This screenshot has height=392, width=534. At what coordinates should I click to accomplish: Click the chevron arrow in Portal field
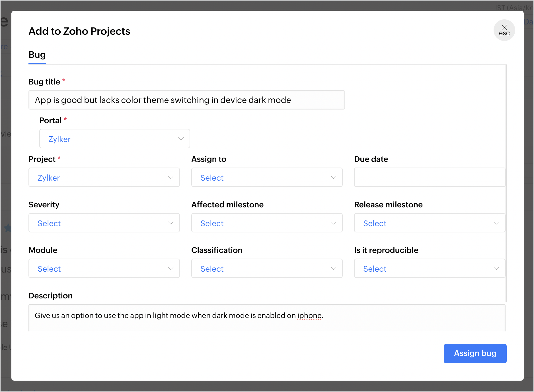click(x=181, y=139)
